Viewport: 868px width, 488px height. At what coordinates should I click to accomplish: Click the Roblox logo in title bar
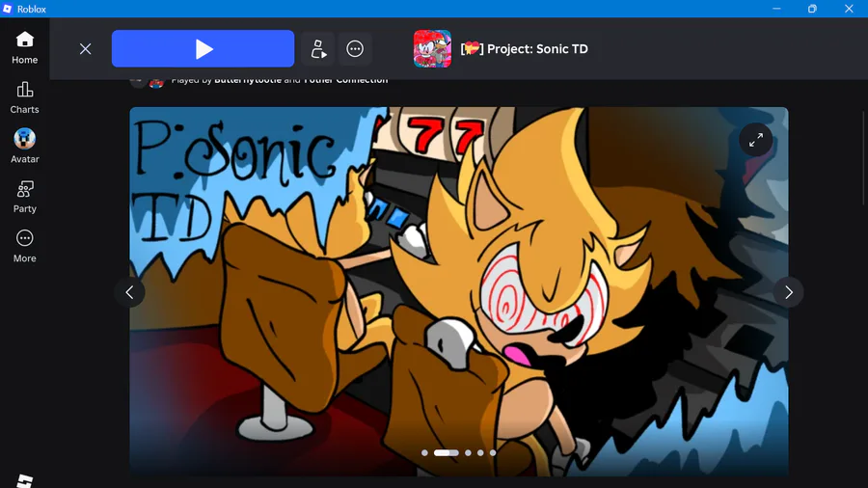[7, 9]
